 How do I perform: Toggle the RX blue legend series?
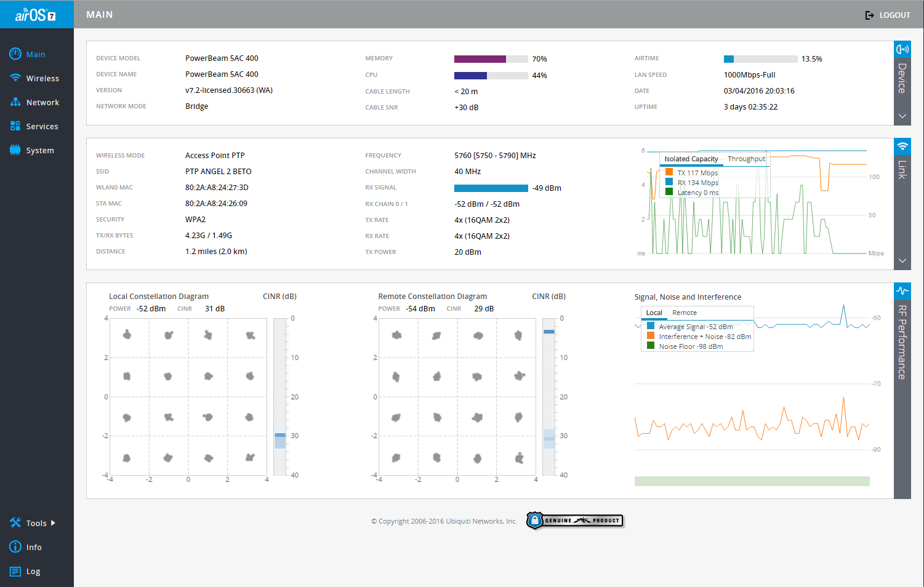669,182
